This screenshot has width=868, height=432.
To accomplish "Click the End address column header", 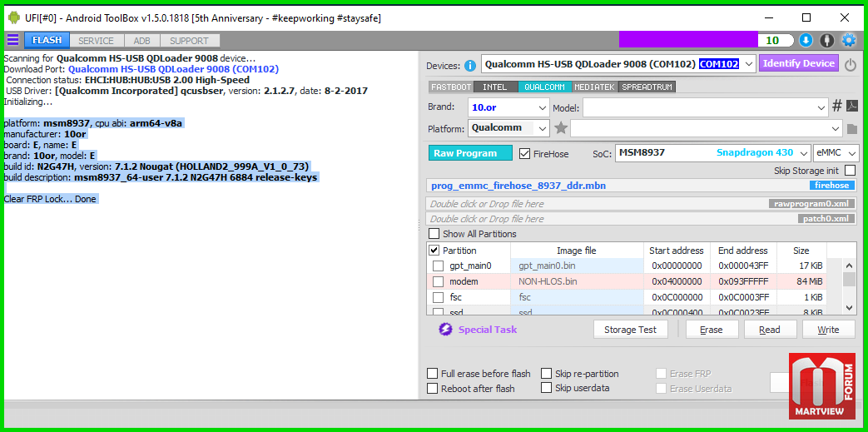I will pos(743,251).
